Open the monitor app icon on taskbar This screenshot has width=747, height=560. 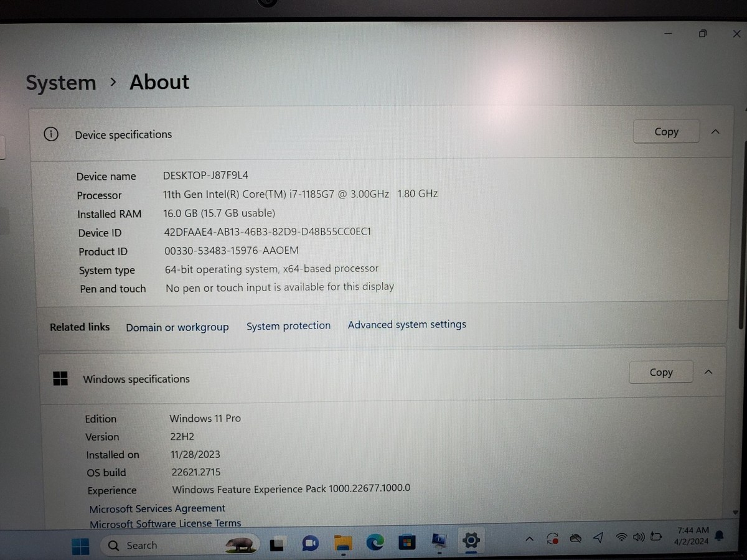tap(439, 541)
